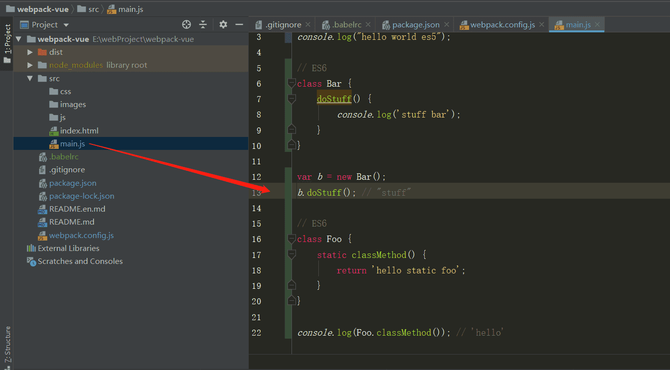Toggle the Z: Structure sidebar tool window
Screen dimensions: 670x370
pos(7,346)
